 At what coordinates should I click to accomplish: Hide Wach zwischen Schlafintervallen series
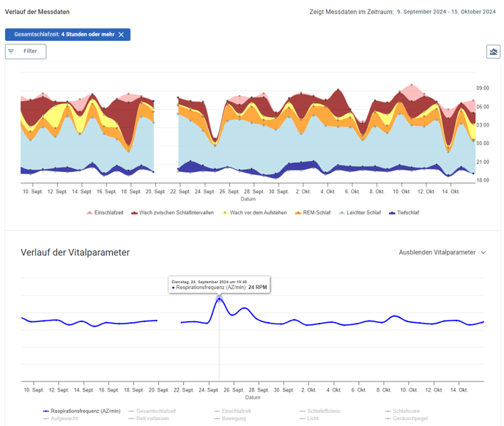[x=176, y=213]
